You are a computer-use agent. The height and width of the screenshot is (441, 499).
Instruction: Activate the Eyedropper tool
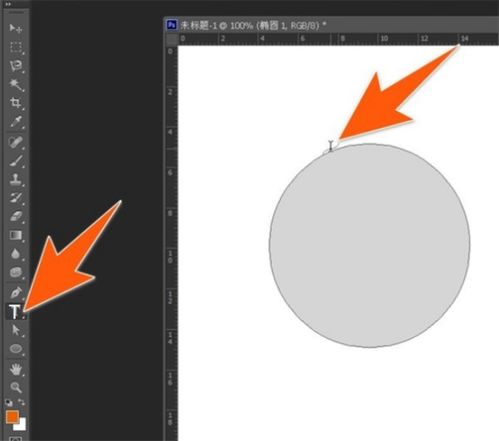pos(16,121)
